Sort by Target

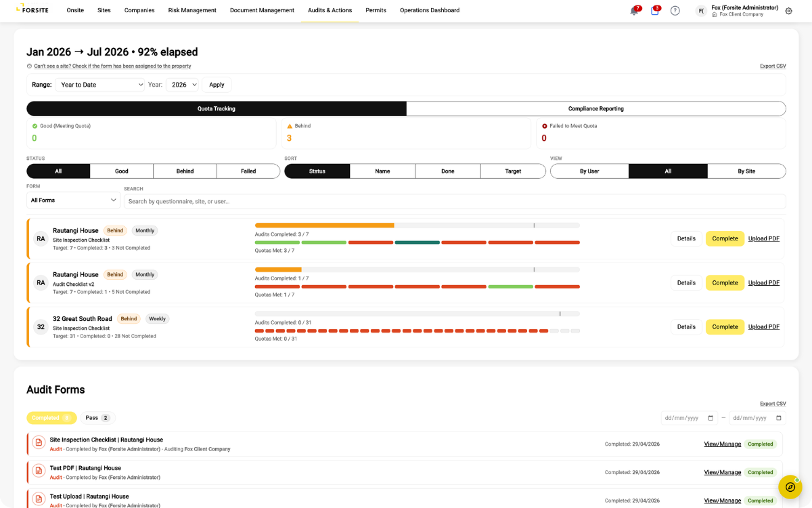click(513, 171)
